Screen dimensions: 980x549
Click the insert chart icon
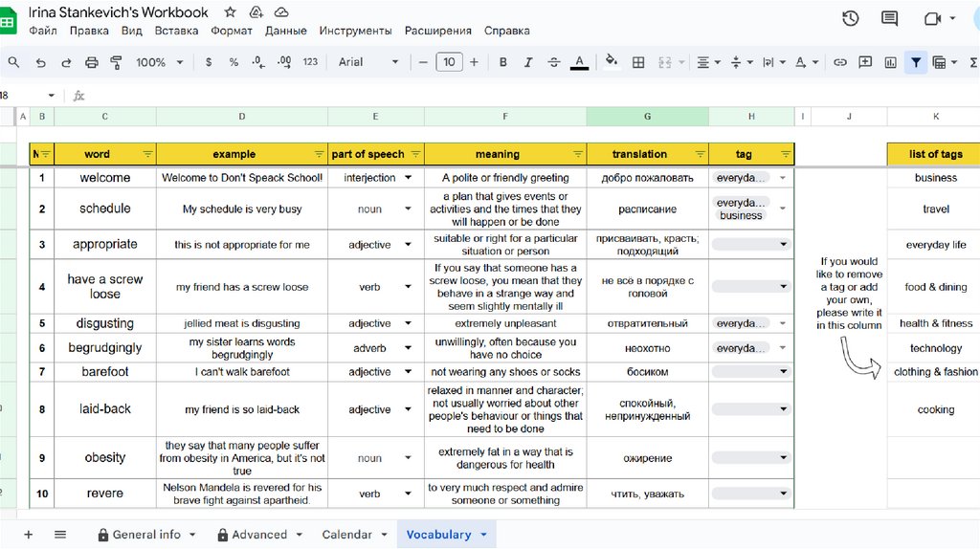tap(891, 62)
